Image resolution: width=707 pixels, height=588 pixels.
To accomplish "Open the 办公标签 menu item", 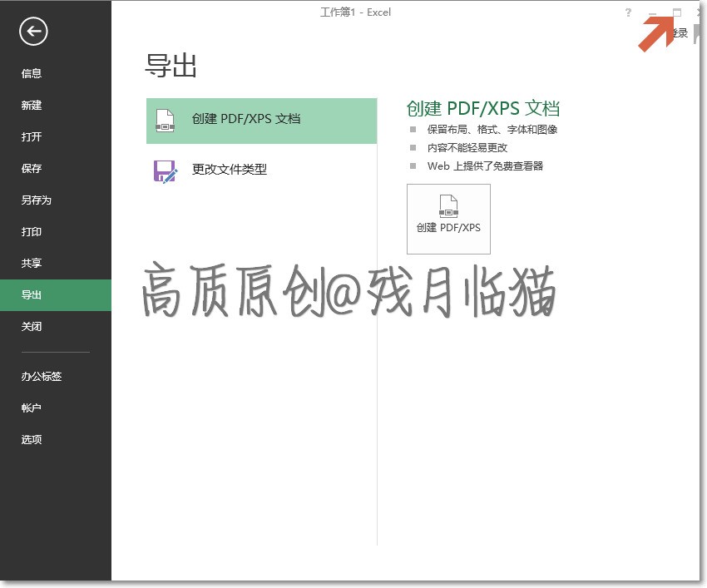I will point(42,377).
